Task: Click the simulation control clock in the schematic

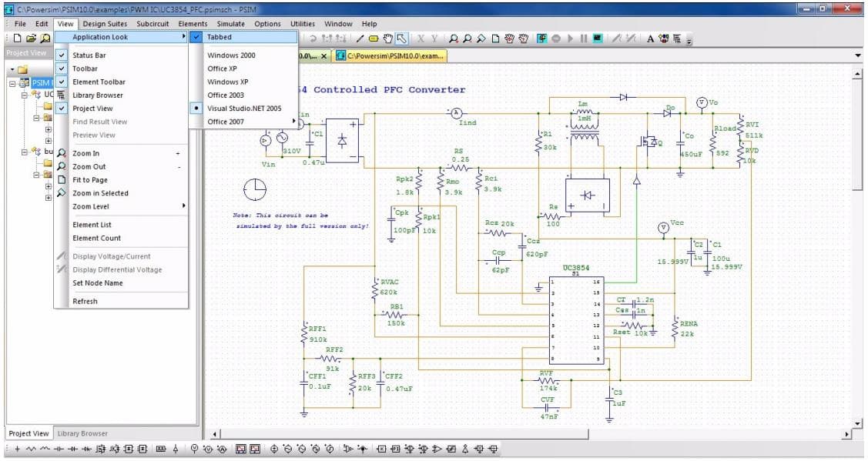Action: click(x=255, y=189)
